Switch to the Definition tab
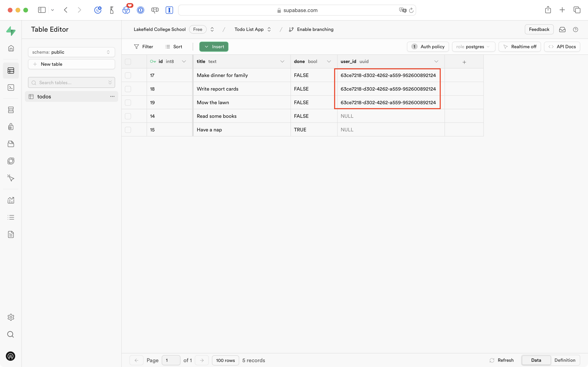Image resolution: width=588 pixels, height=367 pixels. [565, 360]
